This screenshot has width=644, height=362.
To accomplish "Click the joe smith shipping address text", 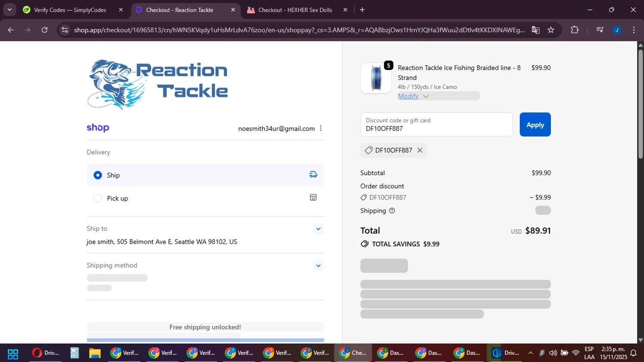I will (162, 242).
